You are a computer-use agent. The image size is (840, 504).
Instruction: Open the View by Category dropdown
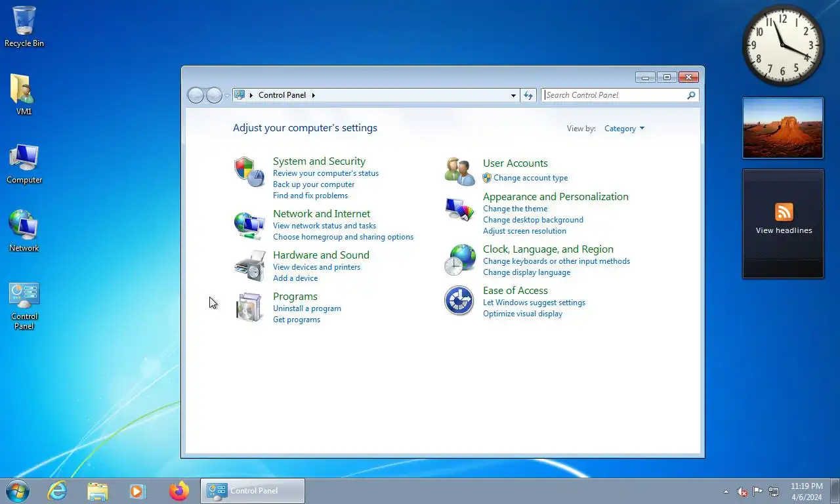coord(624,129)
